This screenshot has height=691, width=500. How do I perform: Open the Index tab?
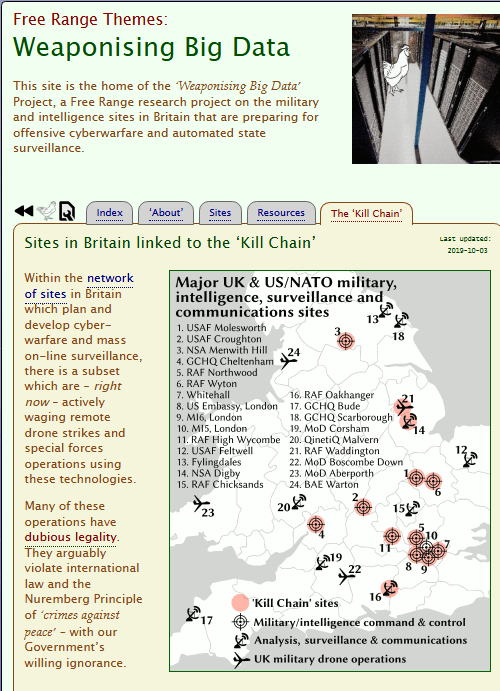click(x=109, y=213)
